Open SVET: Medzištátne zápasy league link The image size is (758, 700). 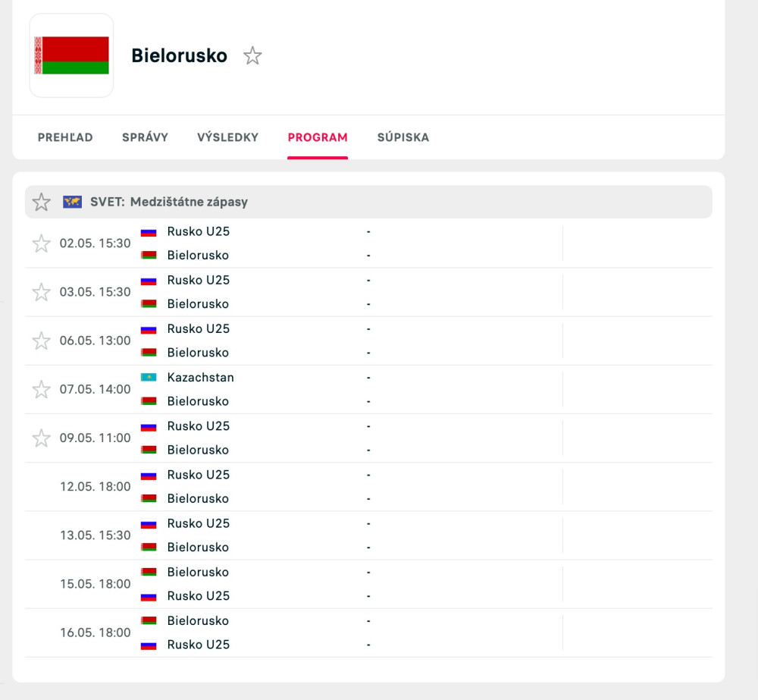(x=169, y=202)
